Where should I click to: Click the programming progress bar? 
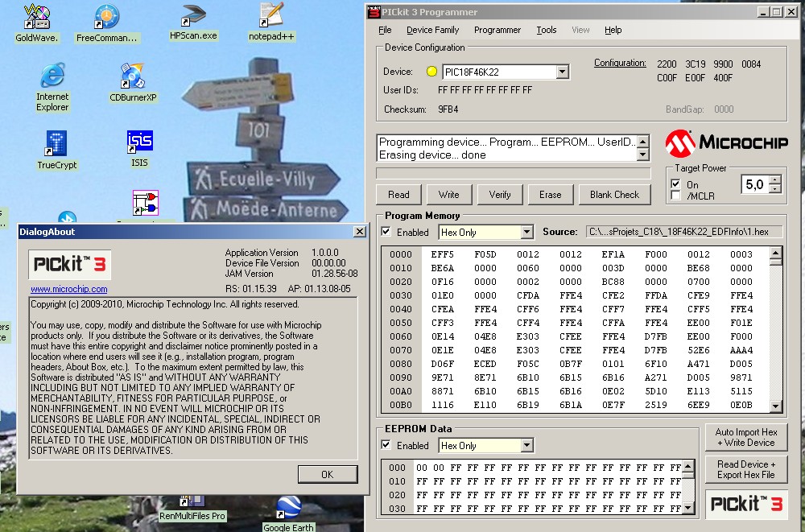514,173
